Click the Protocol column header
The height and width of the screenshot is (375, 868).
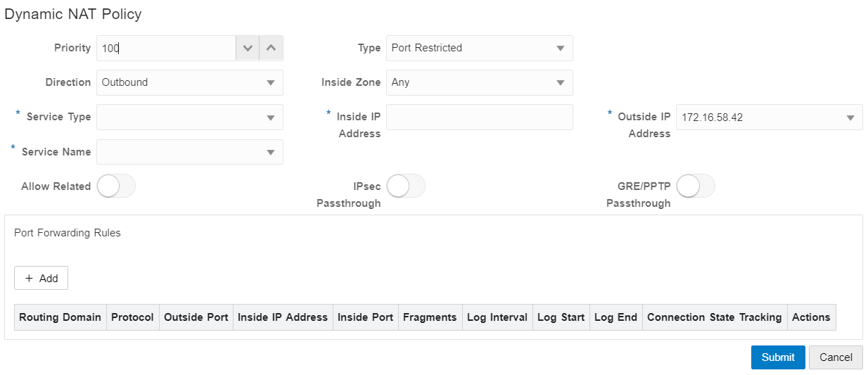pyautogui.click(x=132, y=317)
